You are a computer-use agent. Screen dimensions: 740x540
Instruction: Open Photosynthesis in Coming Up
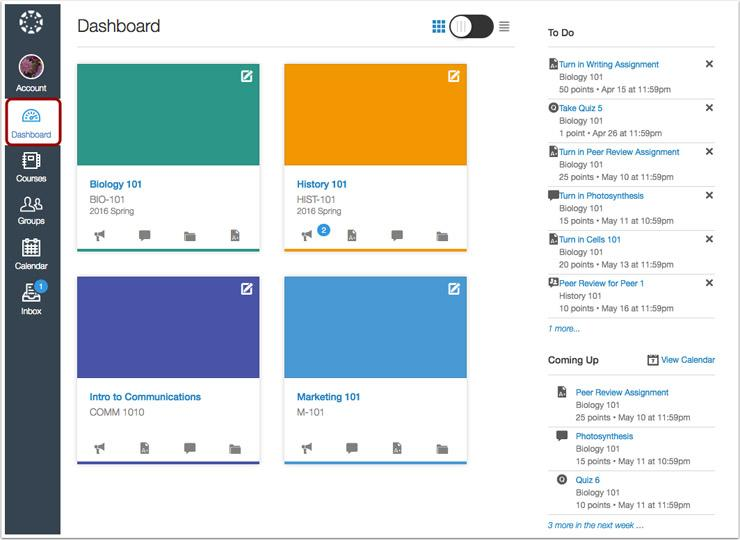point(604,436)
